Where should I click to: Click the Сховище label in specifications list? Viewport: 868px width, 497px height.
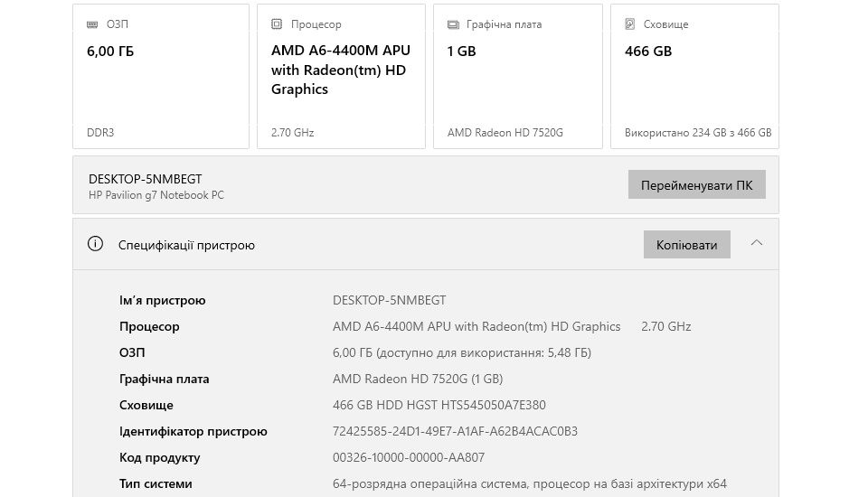146,405
